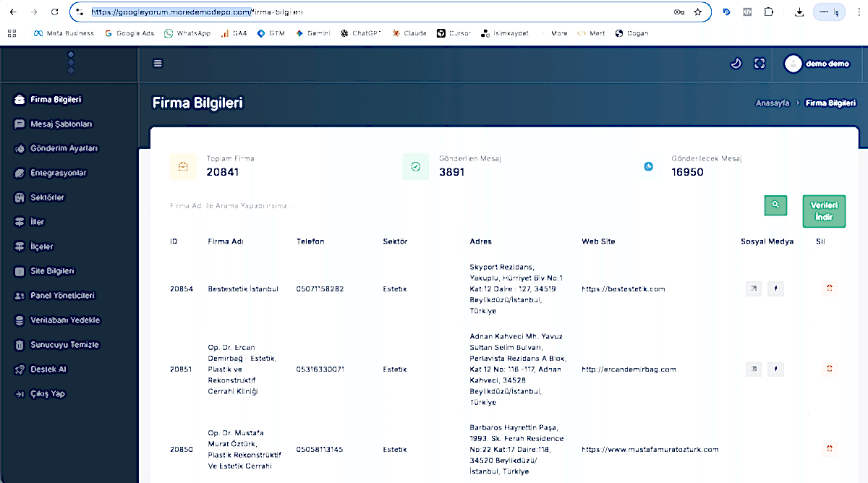Delete the Bestestetik İstanbul row
This screenshot has width=868, height=483.
(x=829, y=288)
